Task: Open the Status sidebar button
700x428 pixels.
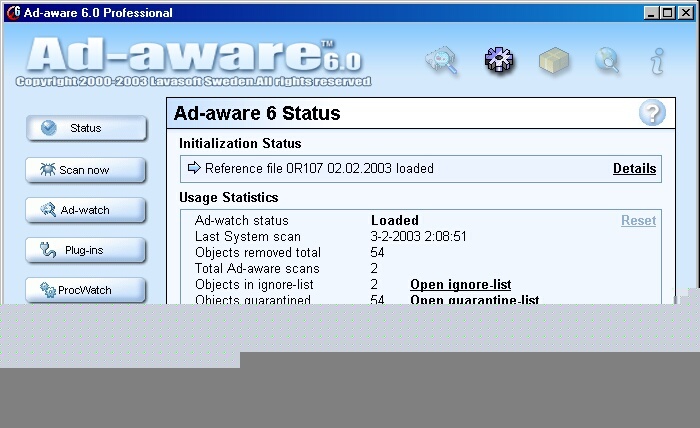Action: [86, 128]
